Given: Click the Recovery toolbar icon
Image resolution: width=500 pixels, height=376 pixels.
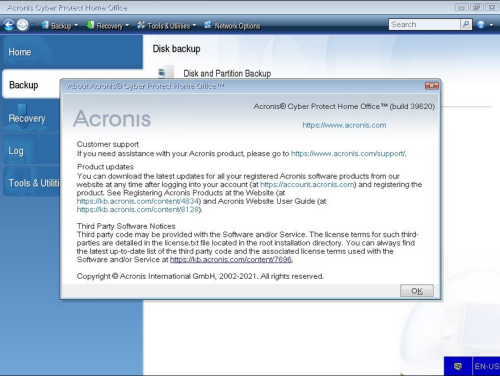Looking at the screenshot, I should pyautogui.click(x=90, y=25).
